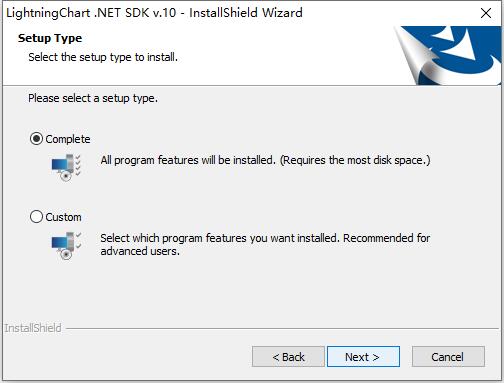This screenshot has width=504, height=383.
Task: Choose the Custom setup type radio button
Action: (36, 217)
